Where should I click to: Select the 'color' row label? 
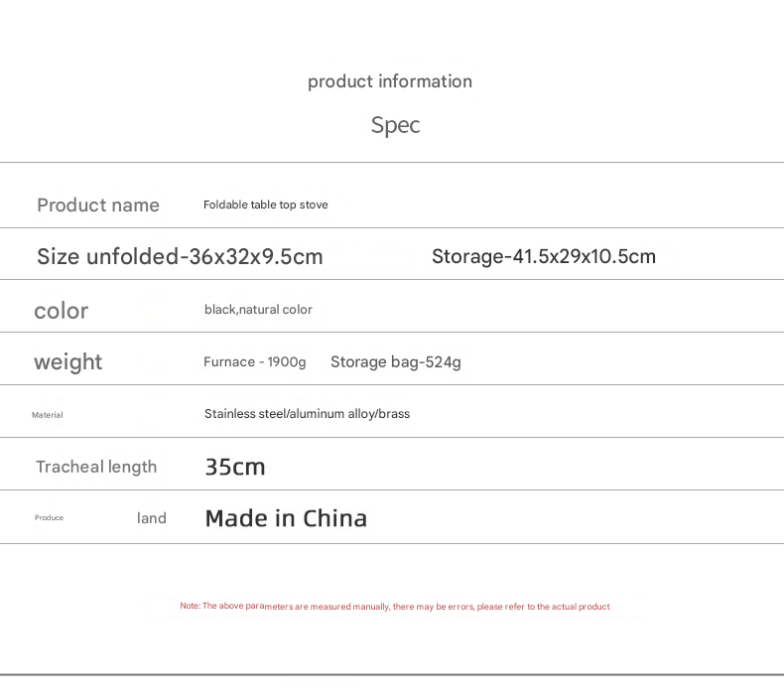pos(62,311)
